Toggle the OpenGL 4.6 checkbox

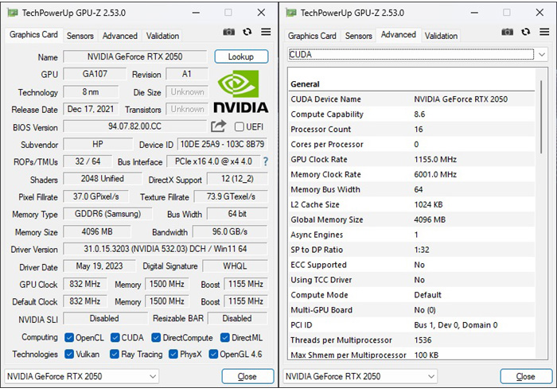click(x=213, y=354)
